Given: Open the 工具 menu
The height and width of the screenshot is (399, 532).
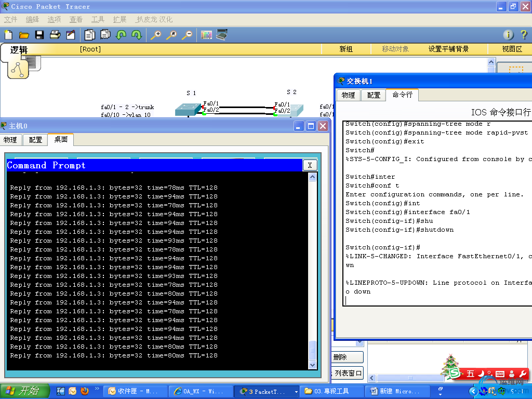Looking at the screenshot, I should tap(97, 19).
